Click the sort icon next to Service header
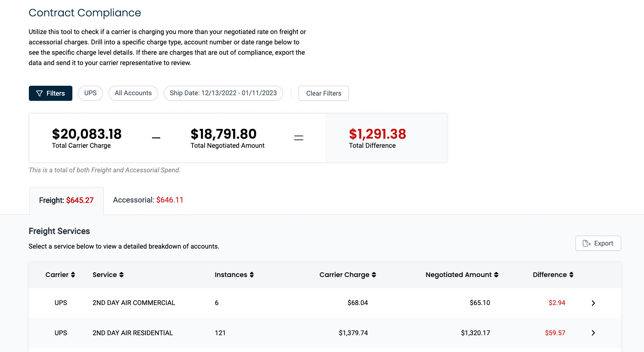Screen dimensions: 644x352 coord(121,274)
